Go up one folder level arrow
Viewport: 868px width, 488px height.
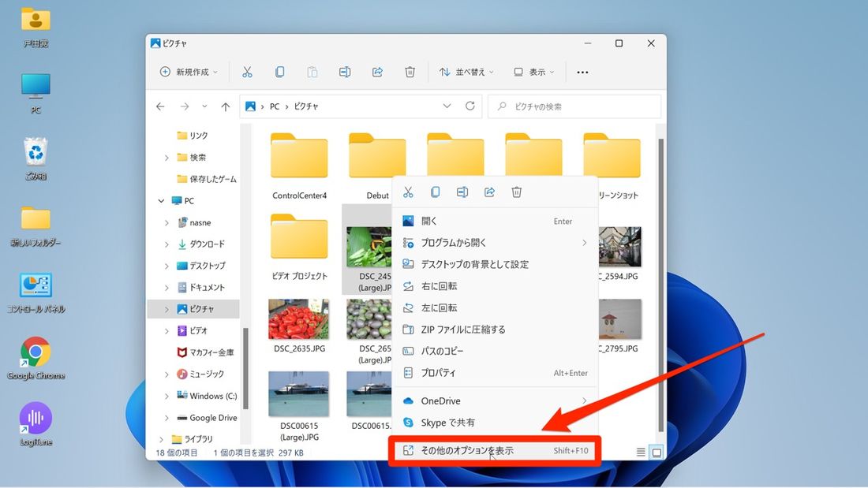[x=226, y=106]
